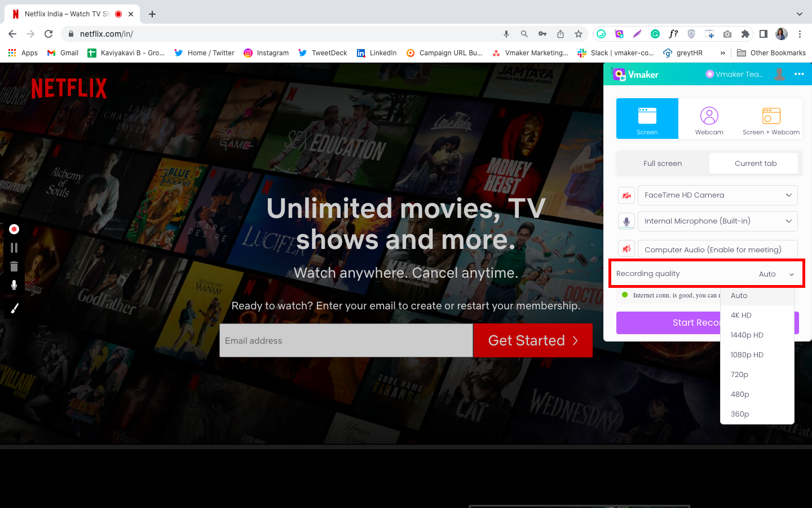Image resolution: width=812 pixels, height=508 pixels.
Task: Open the Grammarly extension icon
Action: click(655, 34)
